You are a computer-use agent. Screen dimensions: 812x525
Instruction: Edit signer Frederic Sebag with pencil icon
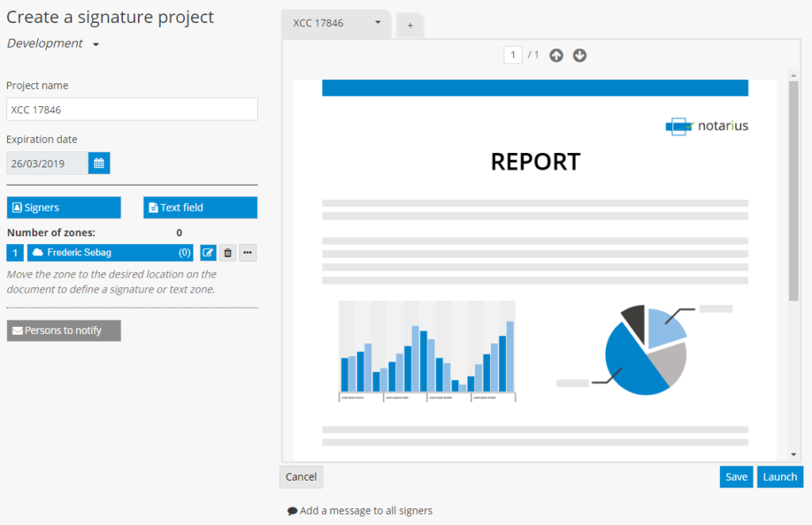(x=208, y=253)
